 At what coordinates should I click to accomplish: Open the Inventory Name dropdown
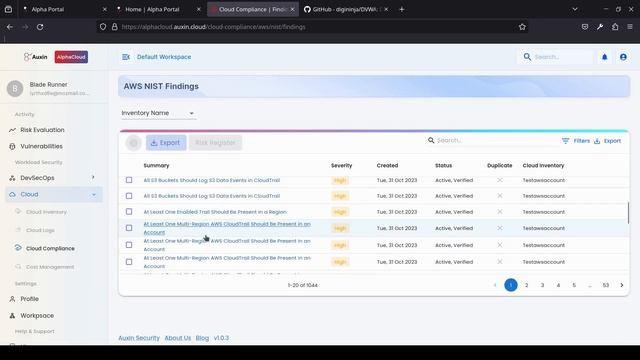pyautogui.click(x=158, y=113)
